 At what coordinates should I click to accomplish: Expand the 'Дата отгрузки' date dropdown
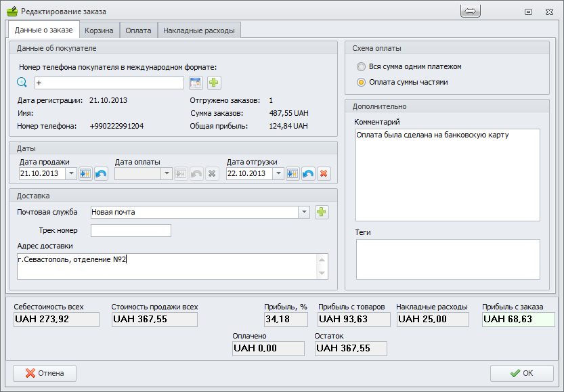[x=278, y=174]
